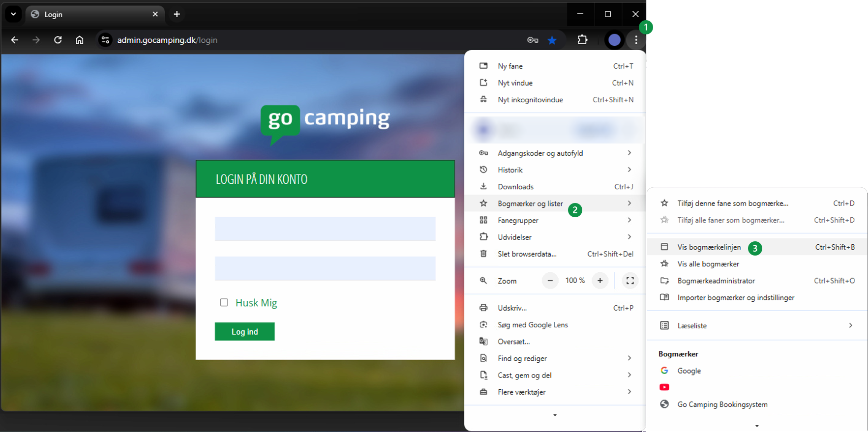
Task: Open the tab search dropdown arrow
Action: pyautogui.click(x=13, y=14)
